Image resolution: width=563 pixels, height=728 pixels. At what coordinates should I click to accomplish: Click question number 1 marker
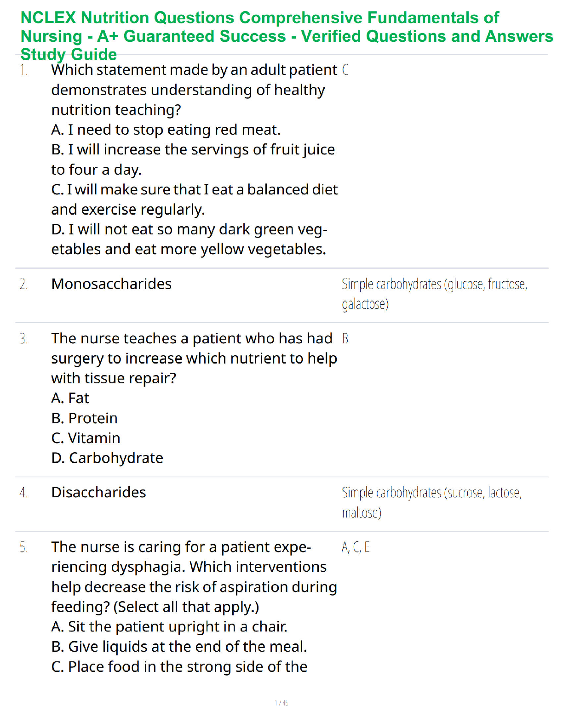pos(24,70)
